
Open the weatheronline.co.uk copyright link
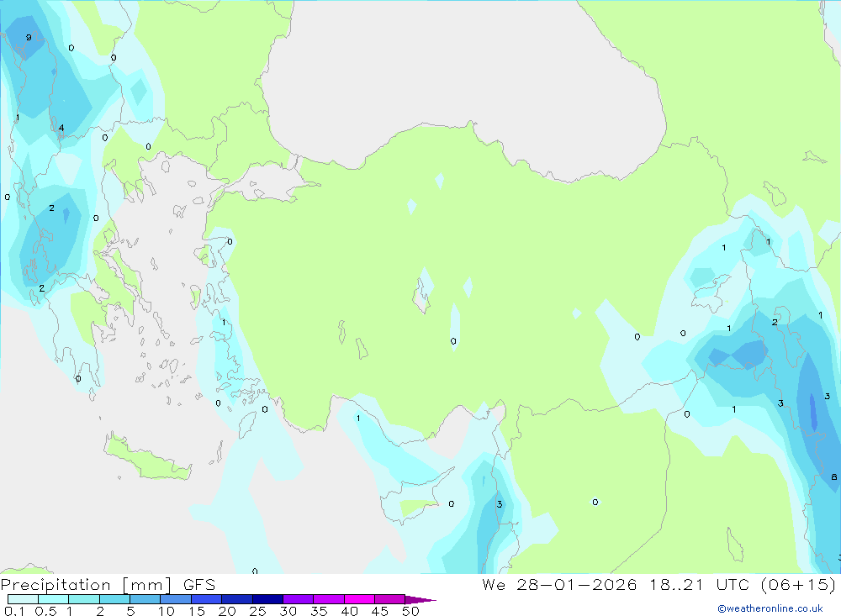point(770,608)
